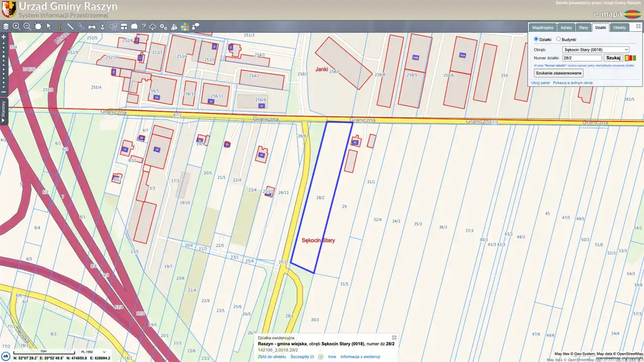Select the measure distance ruler tool
The width and height of the screenshot is (644, 362).
(x=70, y=26)
